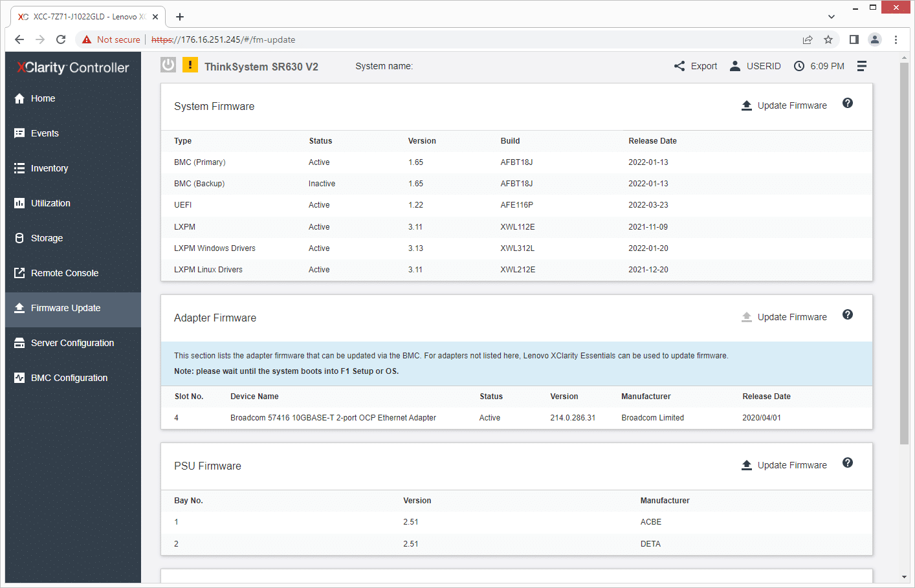
Task: Click ThinkSystem SR630 V2 title
Action: click(x=261, y=67)
